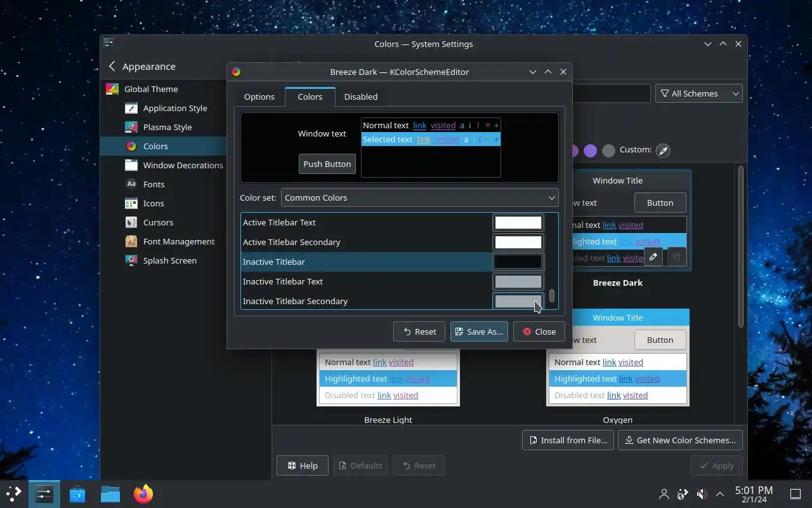The height and width of the screenshot is (508, 812).
Task: Click the System Settings taskbar icon
Action: [x=44, y=493]
